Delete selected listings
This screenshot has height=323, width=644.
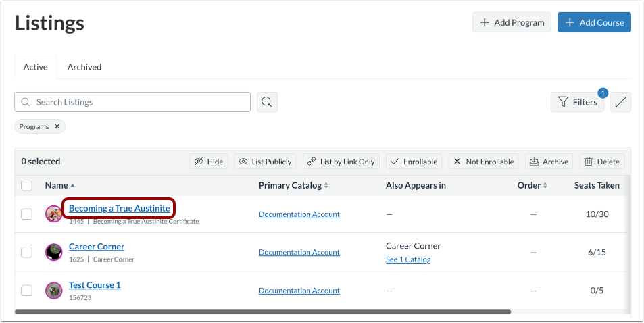601,161
